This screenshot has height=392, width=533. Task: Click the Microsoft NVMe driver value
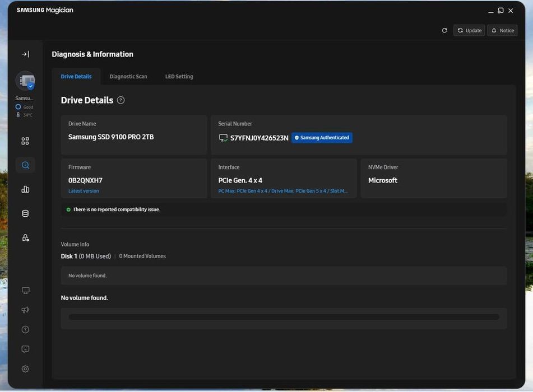(x=383, y=180)
